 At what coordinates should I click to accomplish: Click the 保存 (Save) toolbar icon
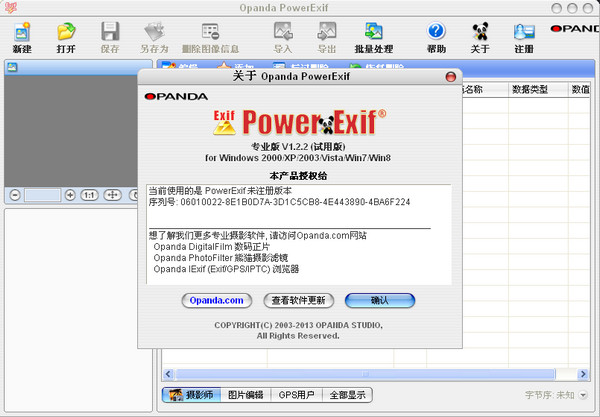click(110, 36)
